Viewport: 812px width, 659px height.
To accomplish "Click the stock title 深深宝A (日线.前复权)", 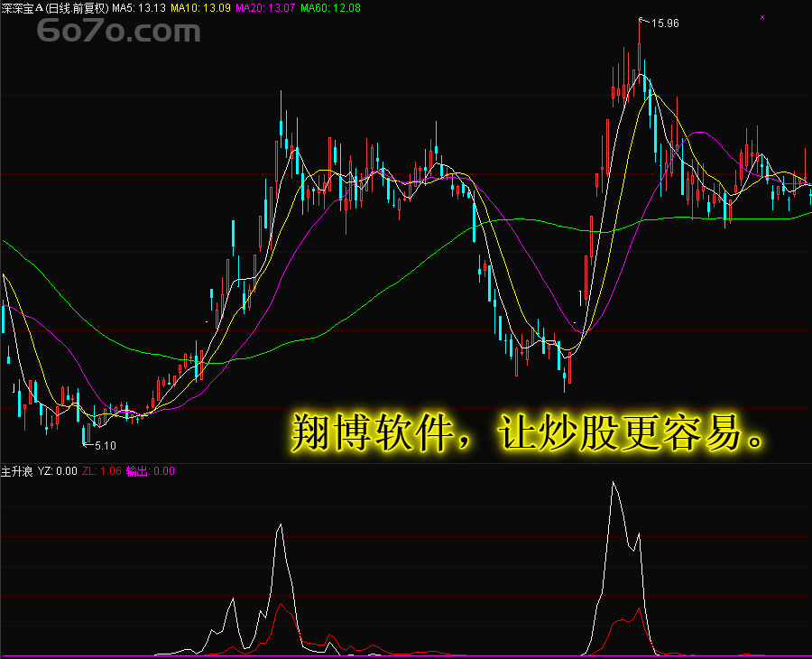I will 55,8.
